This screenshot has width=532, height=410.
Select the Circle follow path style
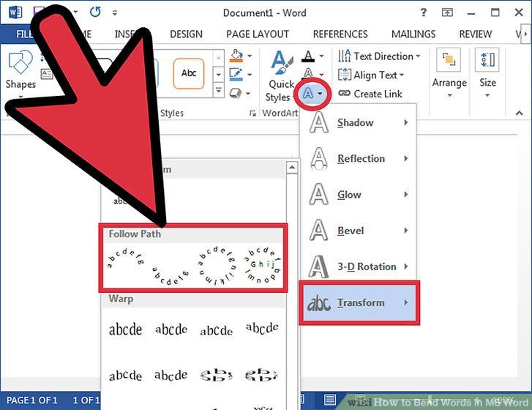[216, 266]
